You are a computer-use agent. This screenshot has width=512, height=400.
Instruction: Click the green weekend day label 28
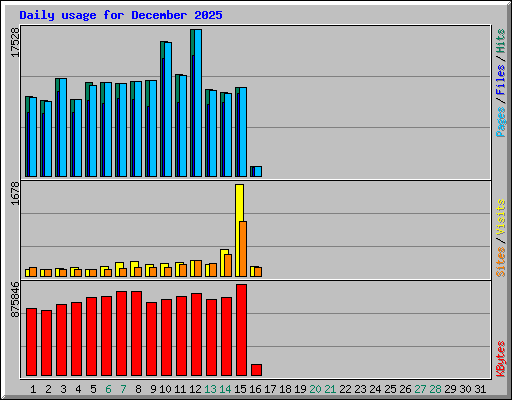pyautogui.click(x=435, y=389)
